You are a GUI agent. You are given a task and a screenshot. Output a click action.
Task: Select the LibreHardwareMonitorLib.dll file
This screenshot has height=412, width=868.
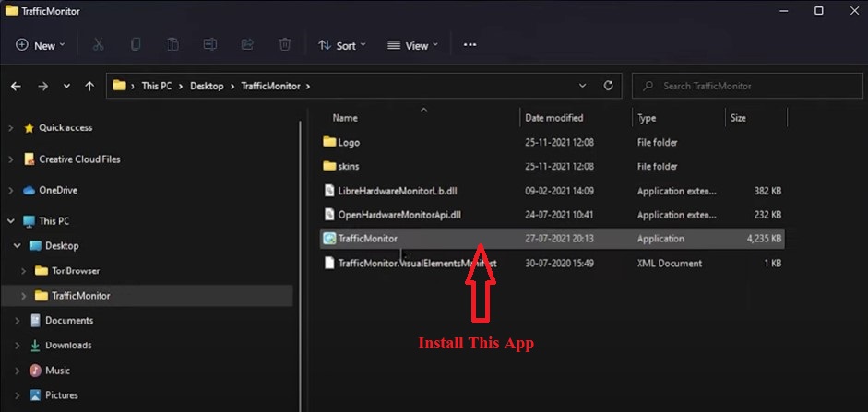click(389, 191)
